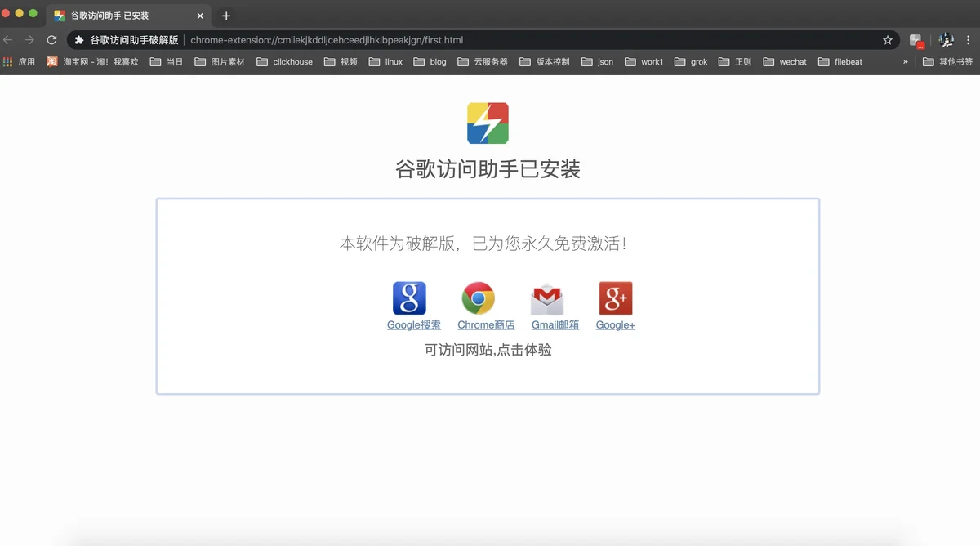This screenshot has width=980, height=546.
Task: Open the clickhouse bookmark folder
Action: (284, 62)
